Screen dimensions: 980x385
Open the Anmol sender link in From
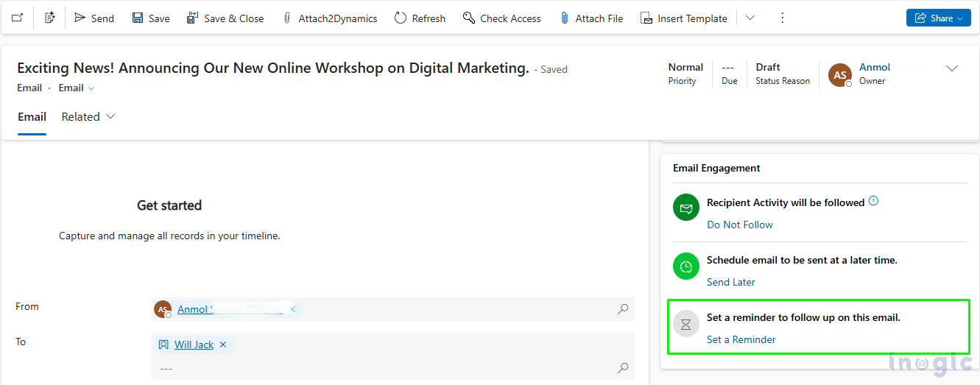pos(230,309)
